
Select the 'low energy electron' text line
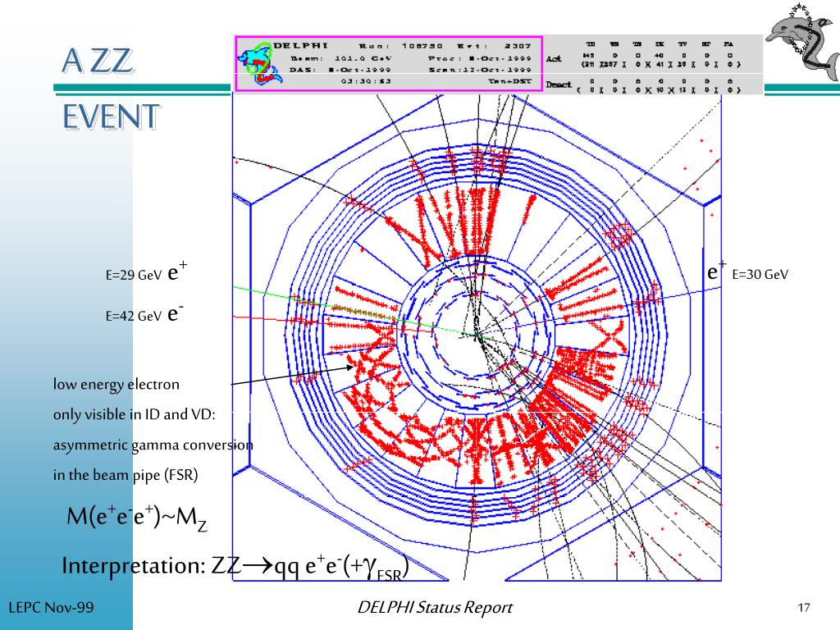tap(116, 384)
